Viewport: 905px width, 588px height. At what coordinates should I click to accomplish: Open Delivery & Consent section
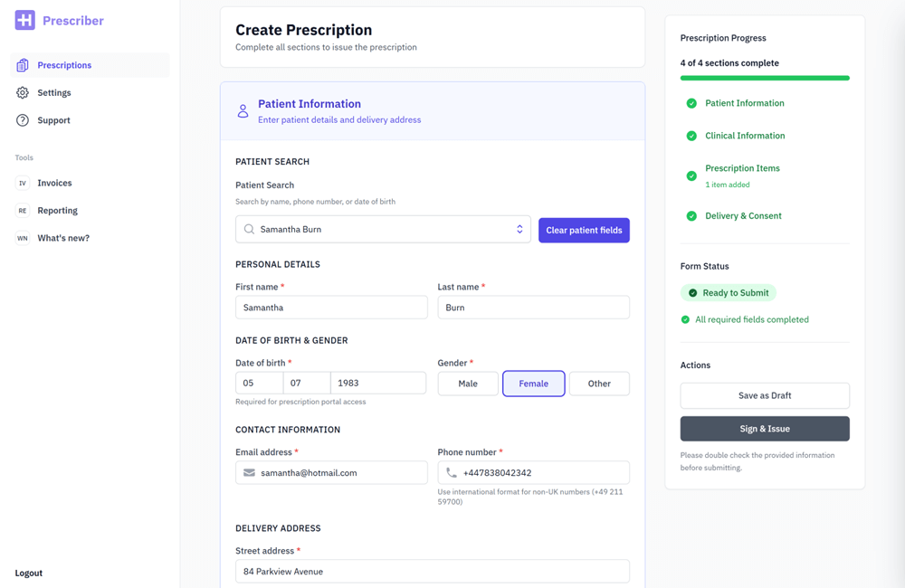click(x=743, y=216)
